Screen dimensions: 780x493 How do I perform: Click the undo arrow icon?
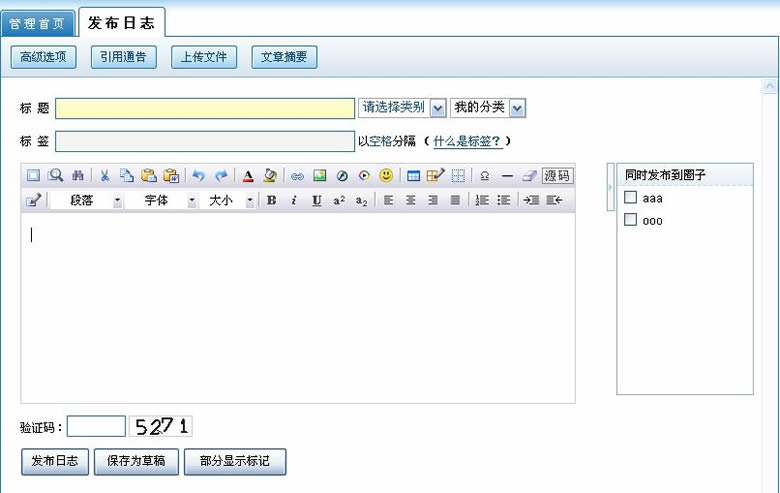click(198, 176)
